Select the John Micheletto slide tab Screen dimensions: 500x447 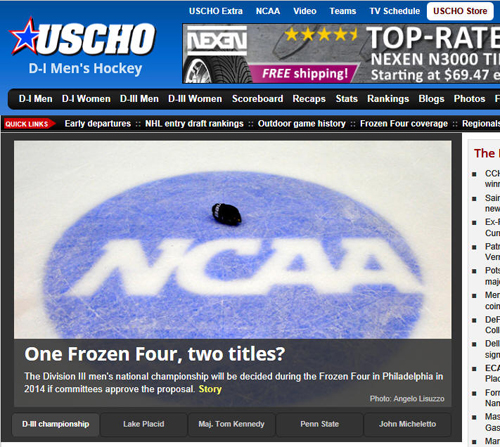(x=407, y=424)
